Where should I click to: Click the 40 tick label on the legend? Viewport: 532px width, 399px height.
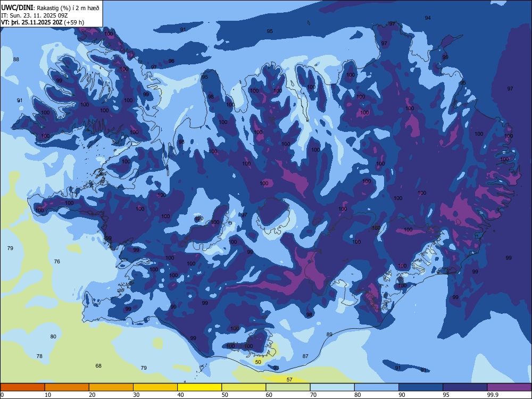pyautogui.click(x=180, y=395)
